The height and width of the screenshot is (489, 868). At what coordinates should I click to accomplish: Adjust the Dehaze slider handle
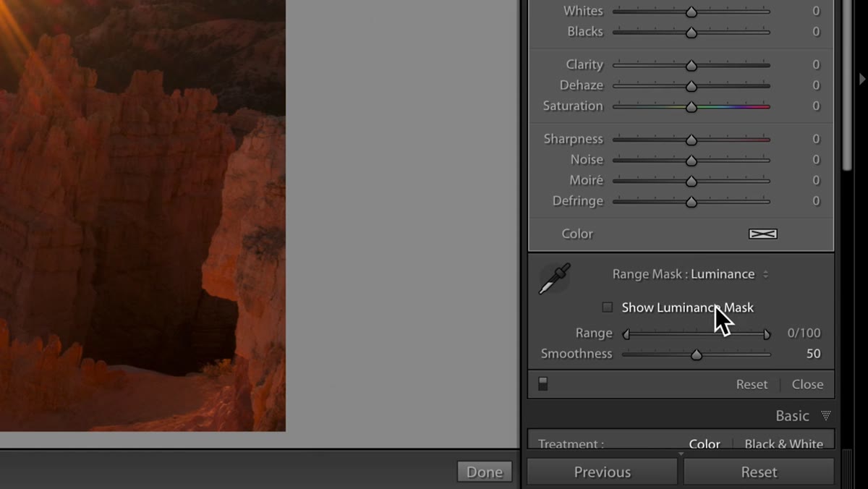tap(692, 85)
